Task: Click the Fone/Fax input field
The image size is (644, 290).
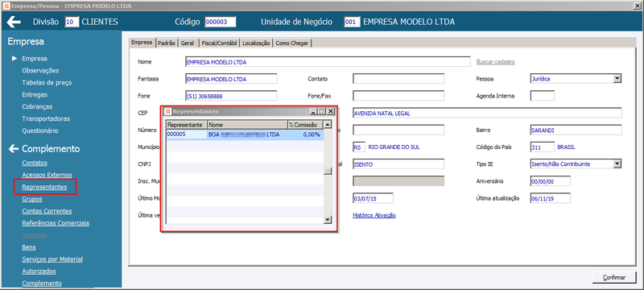Action: [x=398, y=96]
